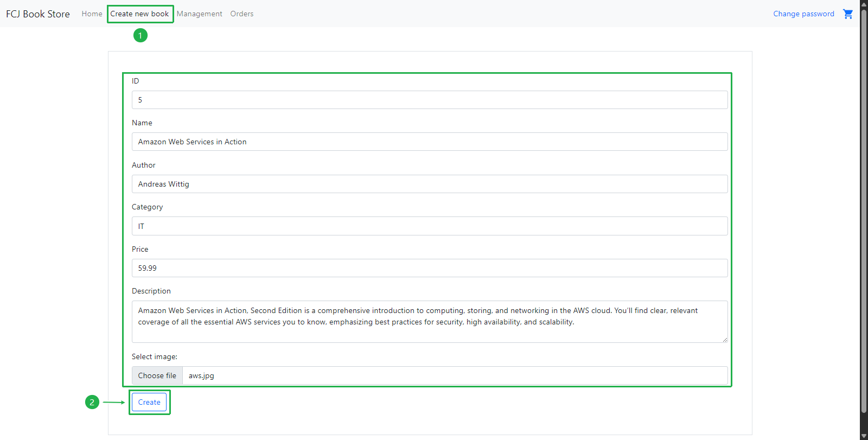Go to the Home page link
This screenshot has width=868, height=440.
click(x=92, y=14)
